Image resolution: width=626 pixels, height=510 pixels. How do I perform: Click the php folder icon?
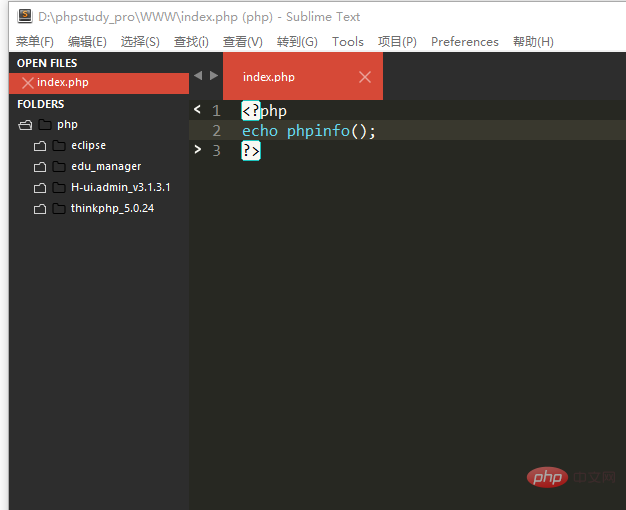click(45, 125)
